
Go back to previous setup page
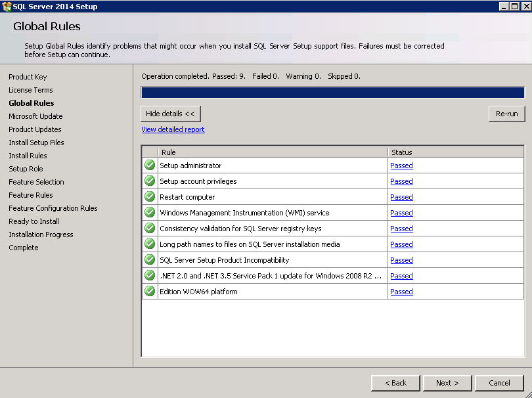395,383
